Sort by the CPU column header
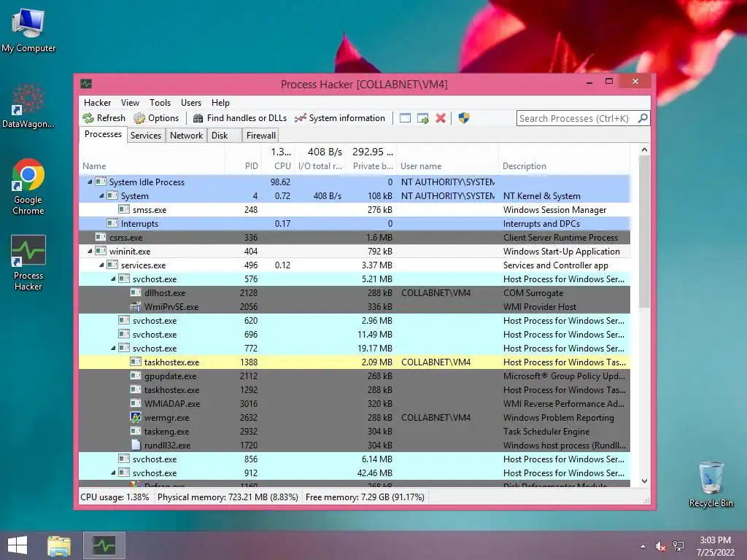 tap(278, 160)
